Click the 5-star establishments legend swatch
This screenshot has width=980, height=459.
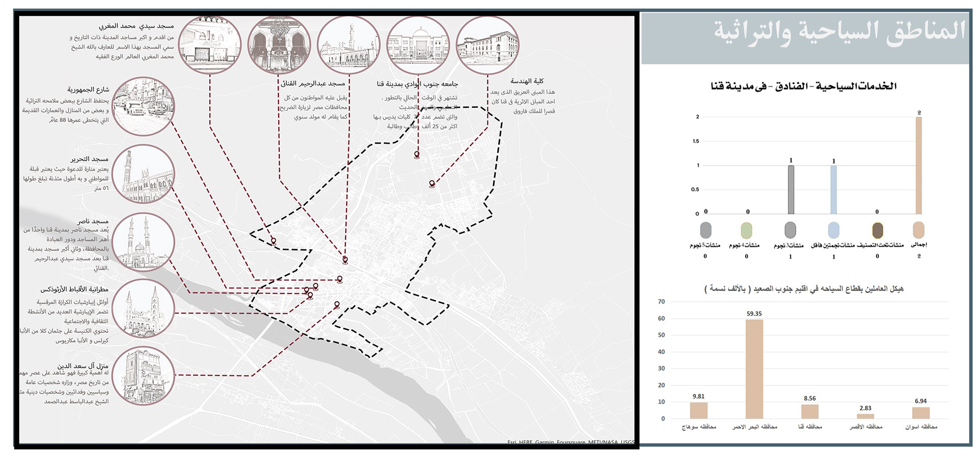tap(706, 230)
